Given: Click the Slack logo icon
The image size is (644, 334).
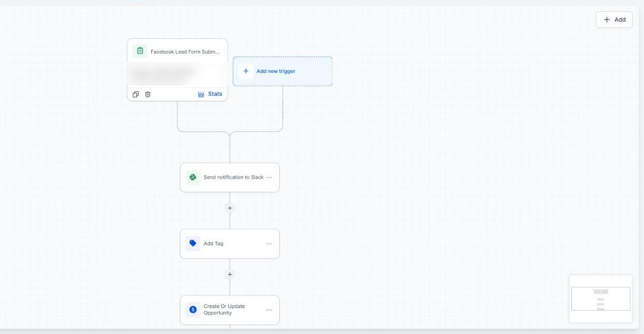Looking at the screenshot, I should tap(192, 177).
